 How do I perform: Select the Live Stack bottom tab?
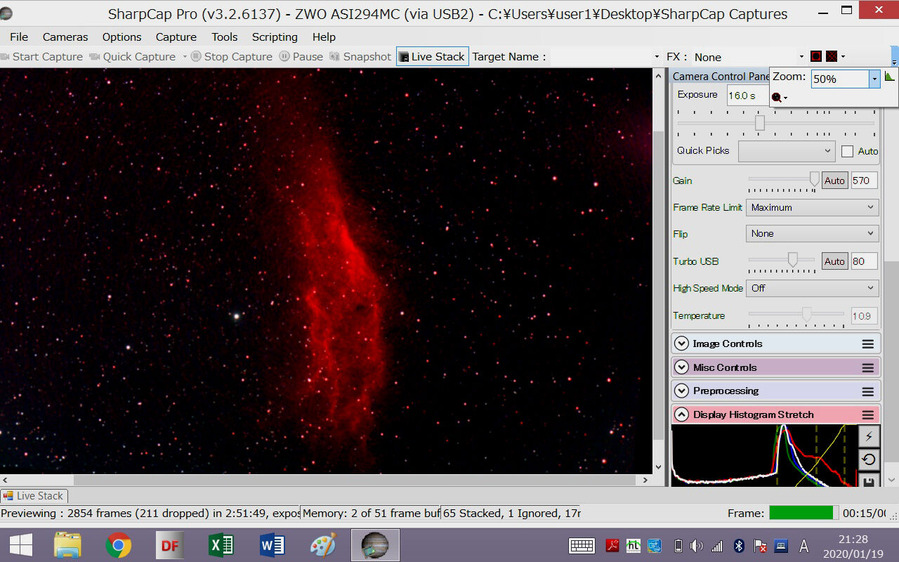pos(34,496)
